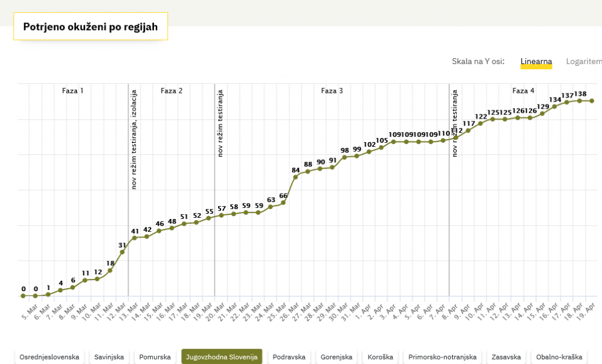Click the 'nov režim testiranja, izolacija' annotation
This screenshot has width=602, height=364.
133,140
